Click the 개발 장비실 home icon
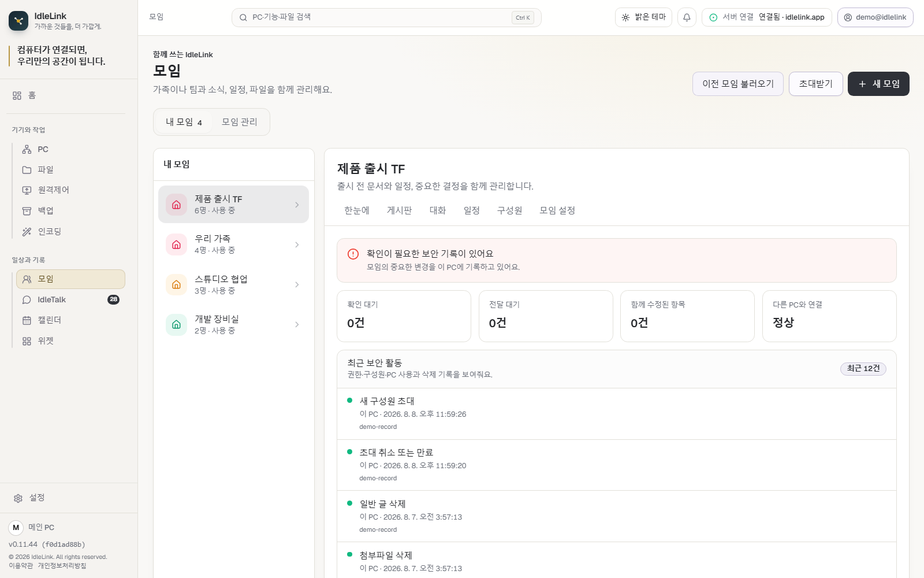 tap(176, 324)
